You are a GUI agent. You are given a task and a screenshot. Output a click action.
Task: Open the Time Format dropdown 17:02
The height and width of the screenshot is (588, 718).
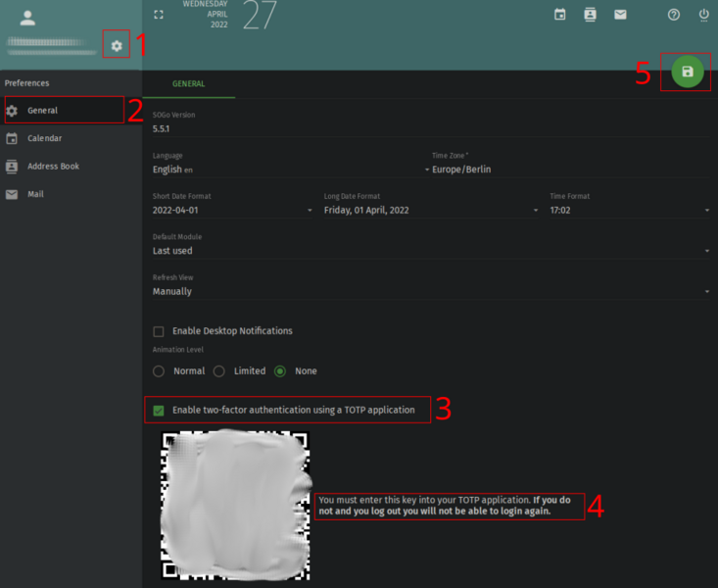630,210
